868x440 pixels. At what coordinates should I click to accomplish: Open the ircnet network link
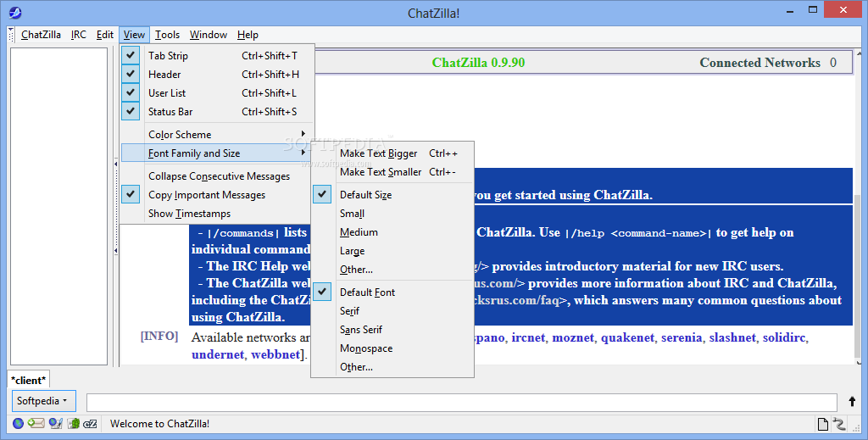[x=528, y=337]
